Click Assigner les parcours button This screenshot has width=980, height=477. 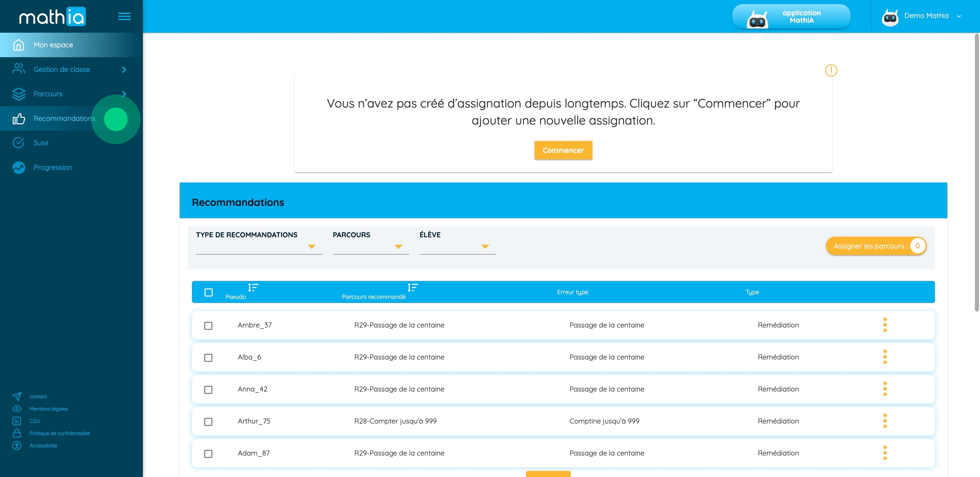click(x=876, y=246)
